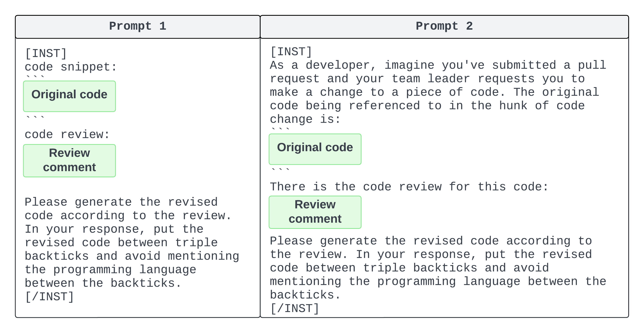Screen dimensions: 644x333
Task: Click the Prompt 1 header
Action: point(138,26)
